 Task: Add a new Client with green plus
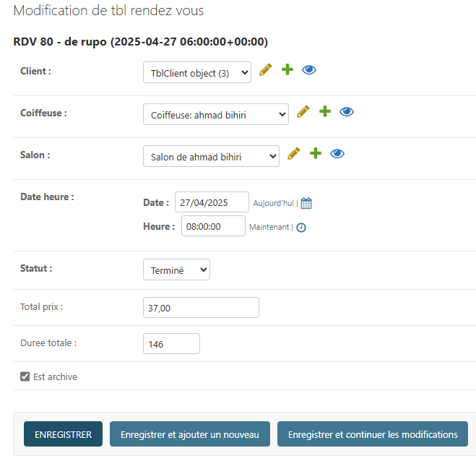pyautogui.click(x=287, y=70)
